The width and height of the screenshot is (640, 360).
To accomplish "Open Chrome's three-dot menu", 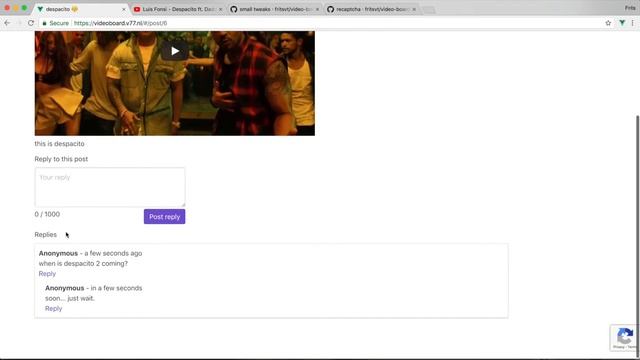I will (x=633, y=23).
